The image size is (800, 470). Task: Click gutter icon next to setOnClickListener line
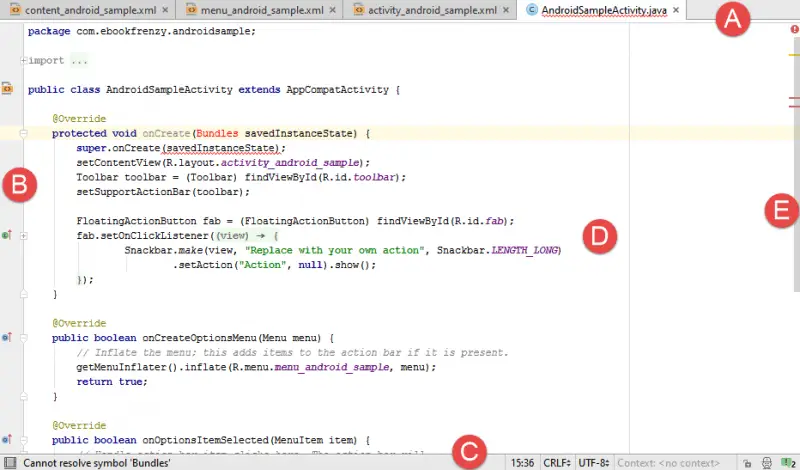point(7,235)
